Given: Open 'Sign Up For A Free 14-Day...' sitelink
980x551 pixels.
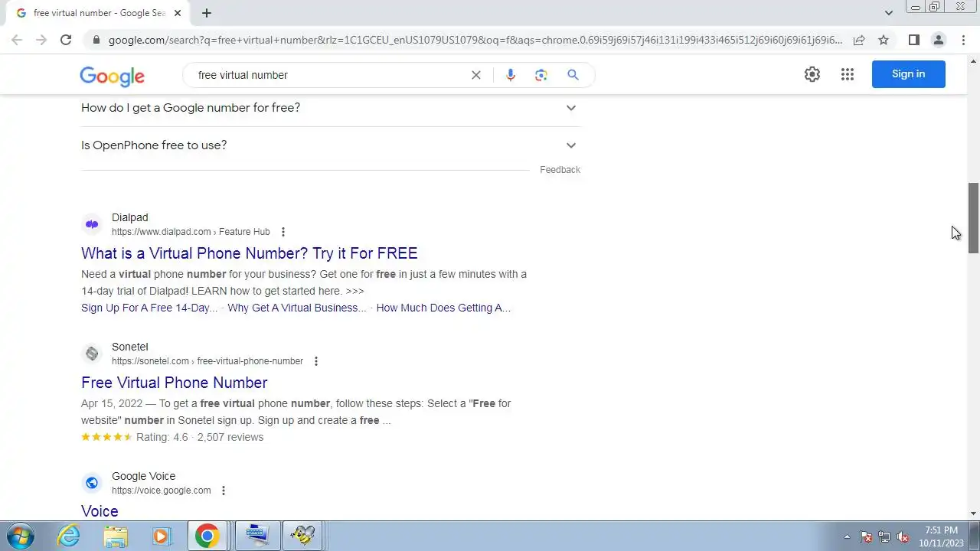Looking at the screenshot, I should point(149,308).
